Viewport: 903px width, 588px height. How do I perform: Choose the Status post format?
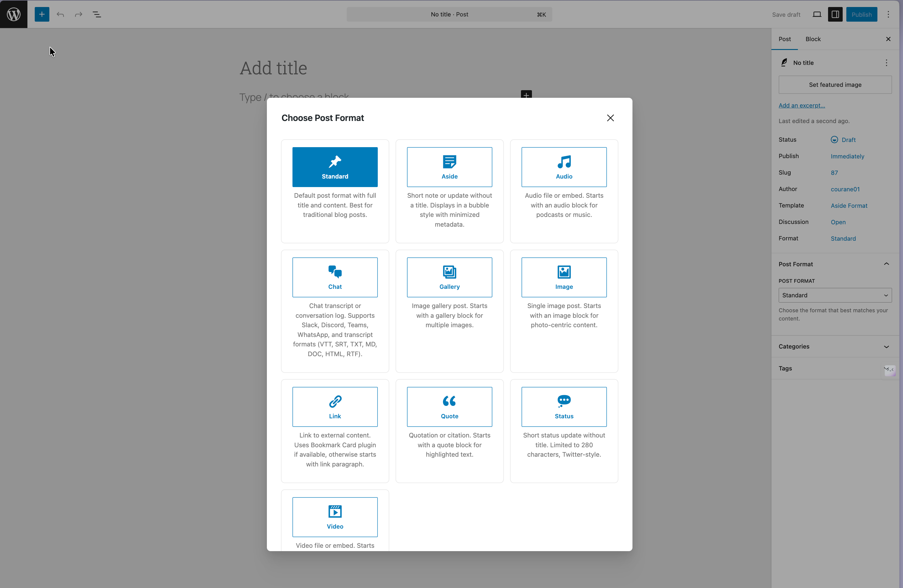pos(564,407)
